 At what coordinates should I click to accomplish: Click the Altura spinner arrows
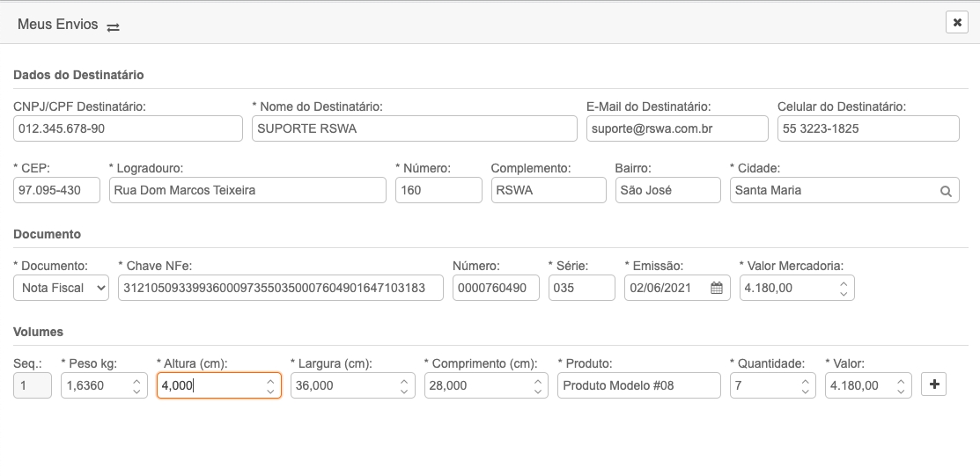[270, 385]
